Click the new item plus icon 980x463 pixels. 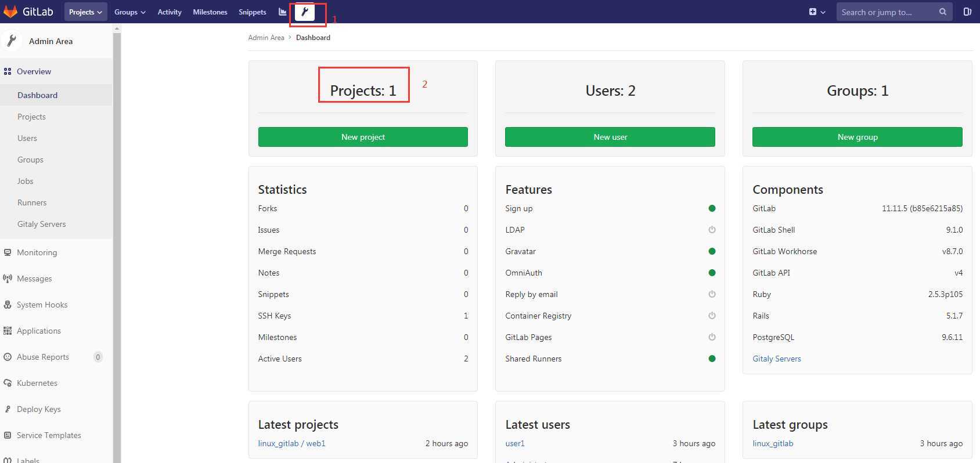tap(812, 12)
